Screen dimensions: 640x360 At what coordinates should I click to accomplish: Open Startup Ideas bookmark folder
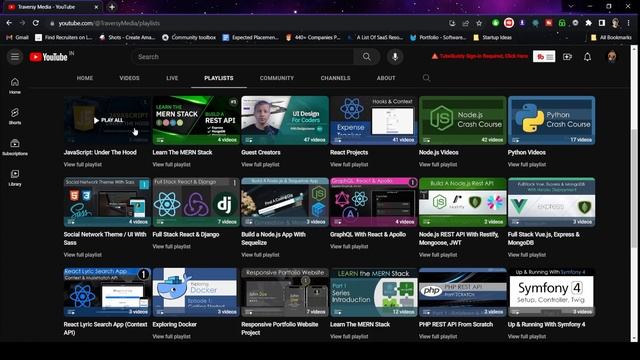pyautogui.click(x=492, y=38)
